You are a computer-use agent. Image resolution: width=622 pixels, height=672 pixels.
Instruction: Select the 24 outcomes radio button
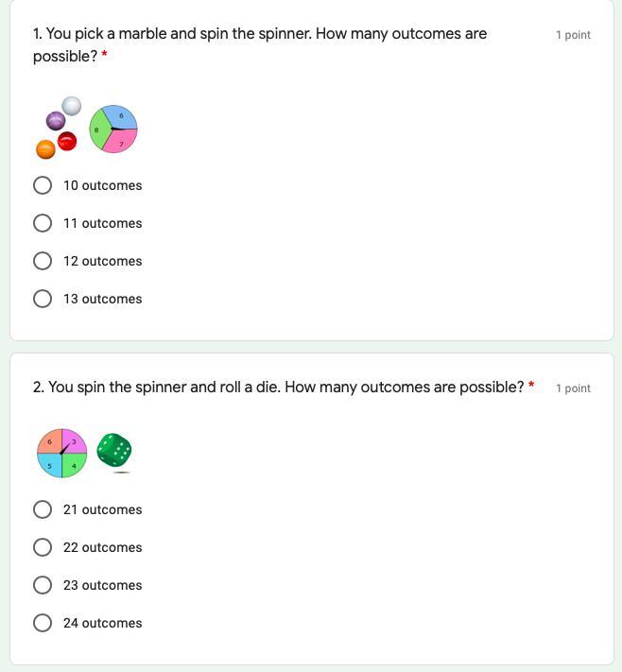(x=43, y=623)
